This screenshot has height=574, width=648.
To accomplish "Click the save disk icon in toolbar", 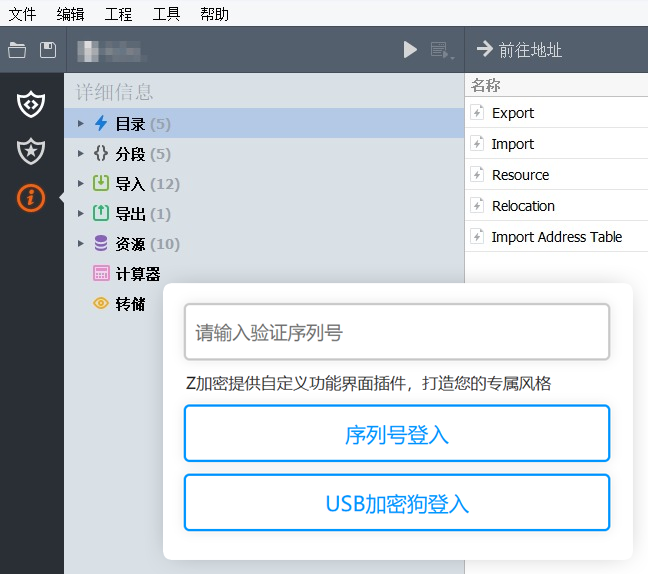I will [48, 50].
